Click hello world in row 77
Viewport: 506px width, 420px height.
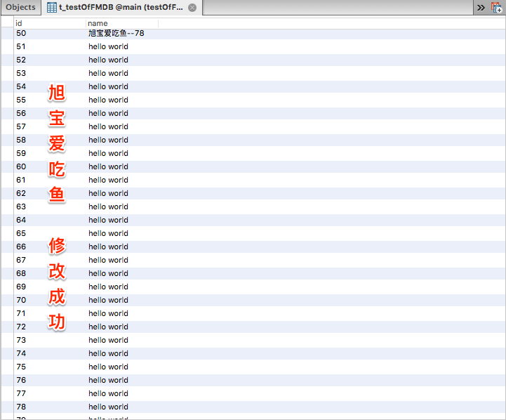(x=108, y=393)
